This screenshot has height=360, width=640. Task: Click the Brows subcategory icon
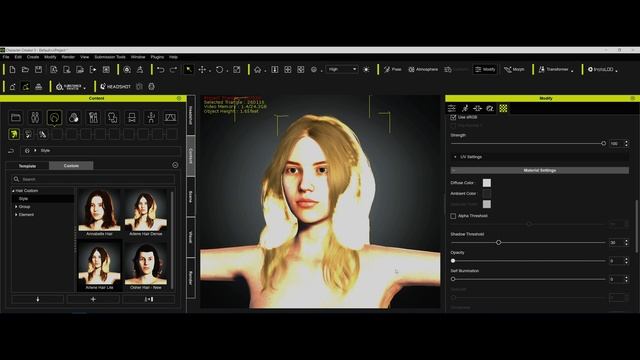point(28,134)
